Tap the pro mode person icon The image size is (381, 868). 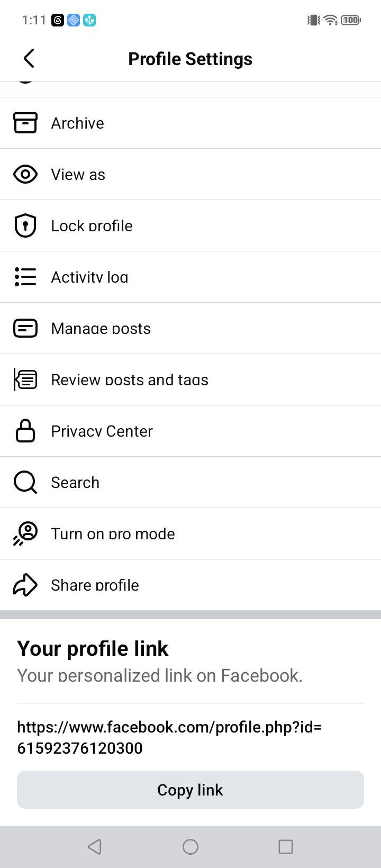point(25,534)
